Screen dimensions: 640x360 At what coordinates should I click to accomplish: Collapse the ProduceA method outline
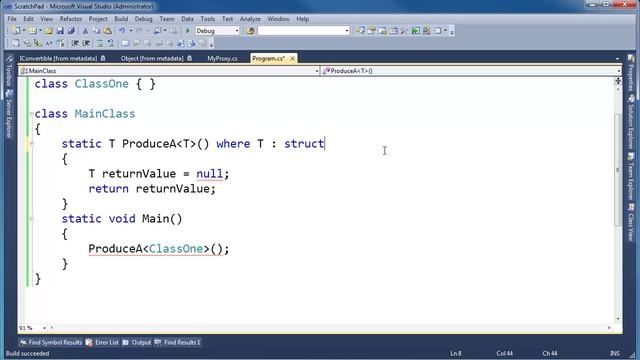point(31,144)
